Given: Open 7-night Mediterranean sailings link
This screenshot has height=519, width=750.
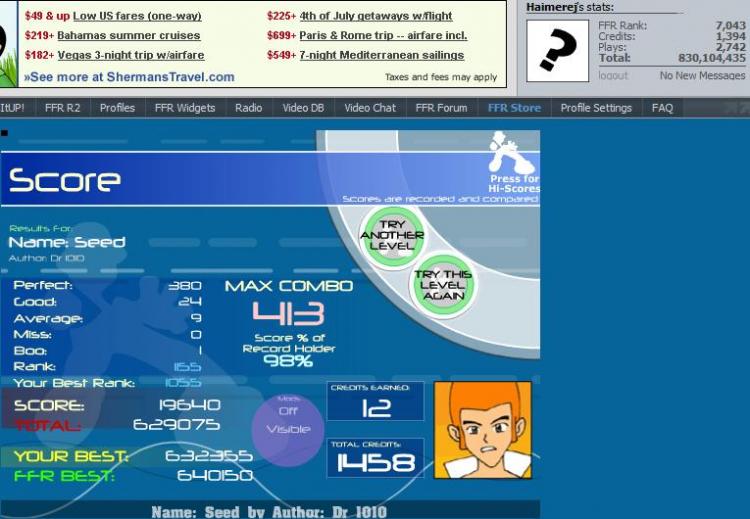Looking at the screenshot, I should 382,55.
